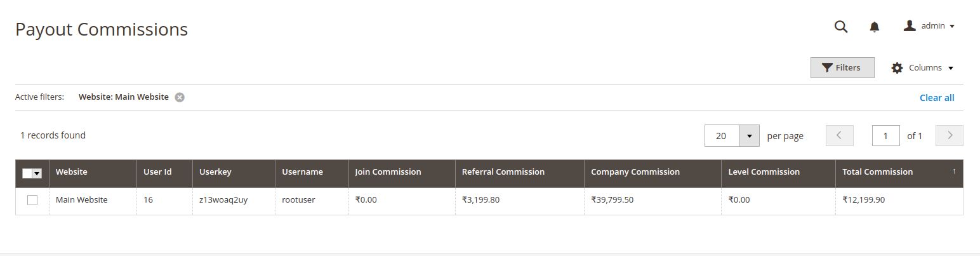Open the bulk select dropdown arrow
980x256 pixels.
37,173
